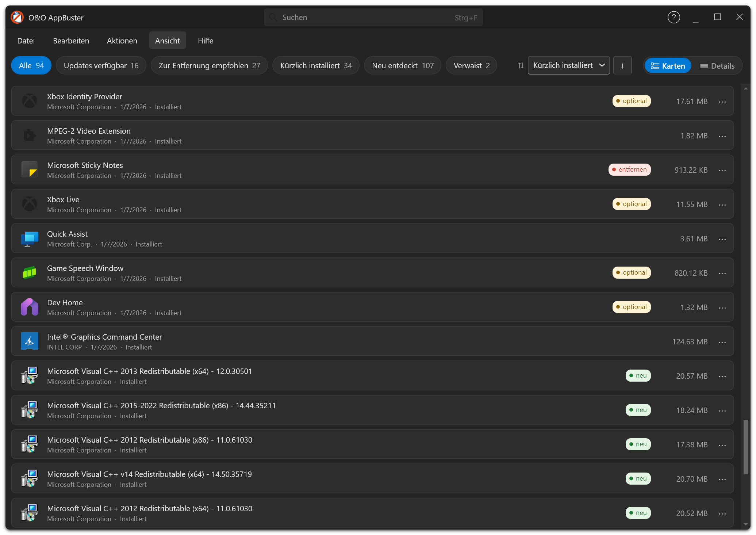
Task: Click the 124.63 MB size value
Action: (690, 341)
